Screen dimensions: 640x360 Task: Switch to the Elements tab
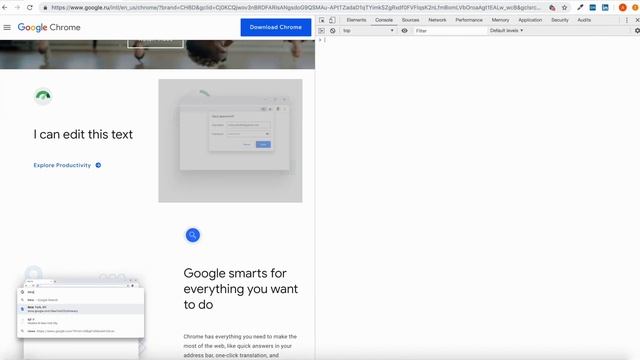coord(356,20)
